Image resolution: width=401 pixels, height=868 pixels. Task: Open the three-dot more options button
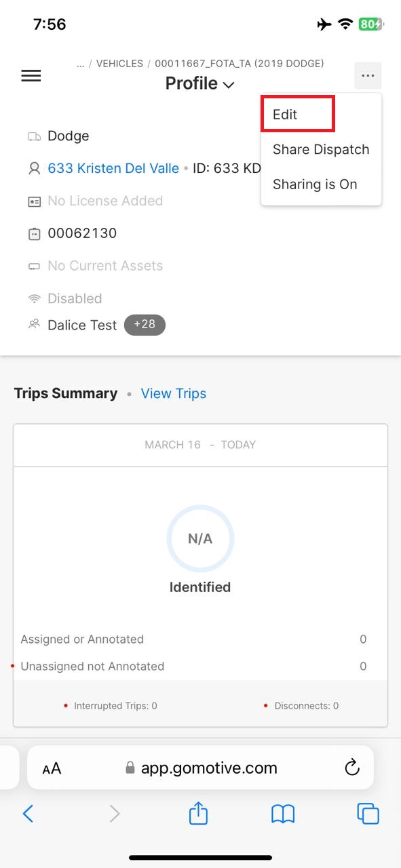tap(368, 76)
